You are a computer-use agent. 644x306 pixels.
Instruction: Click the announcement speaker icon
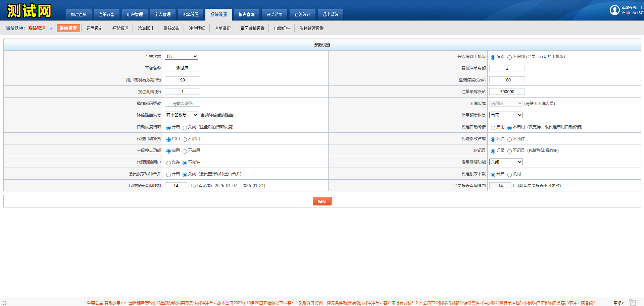pos(4,303)
